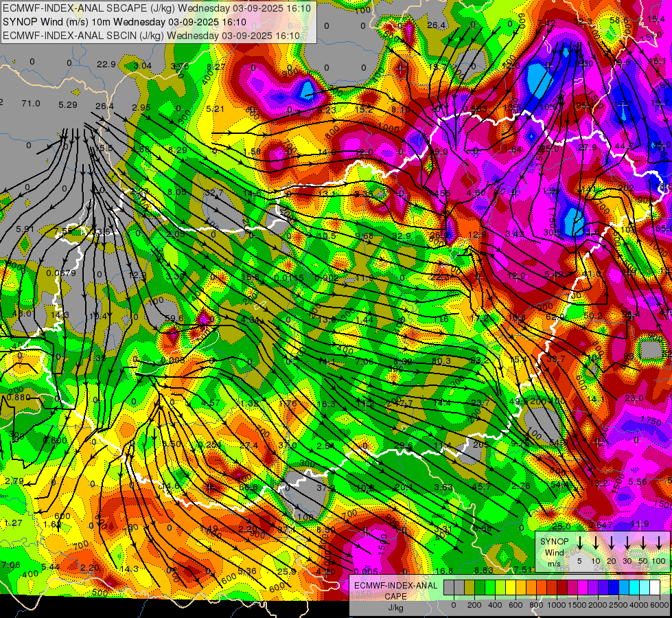Screen dimensions: 672x618
Task: Click the station value 0.880
Action: (x=19, y=397)
